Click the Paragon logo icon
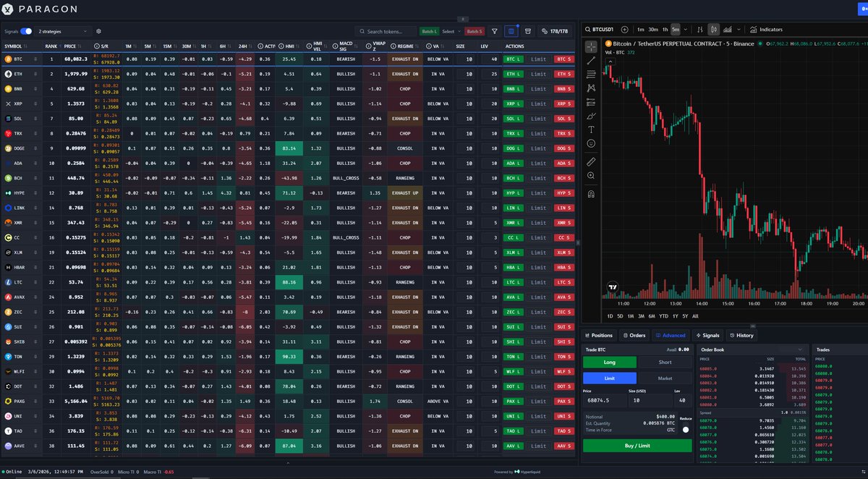Screen dimensions: 868x479 click(x=7, y=8)
